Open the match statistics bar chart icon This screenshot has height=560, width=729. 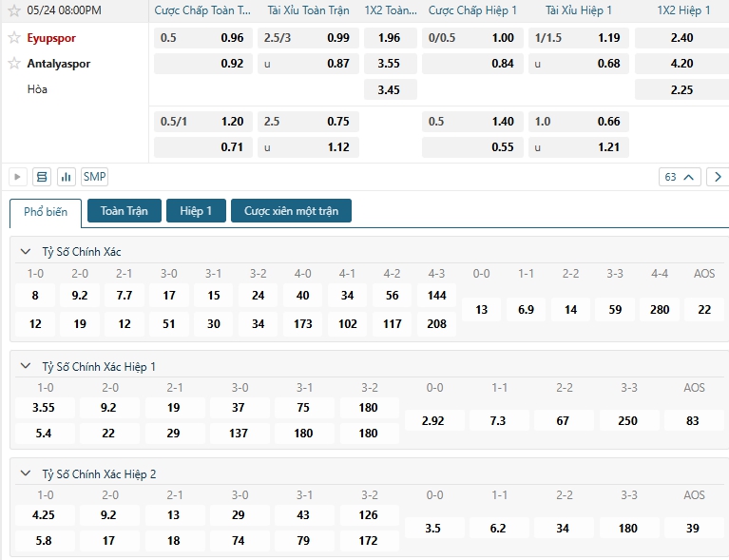(67, 177)
